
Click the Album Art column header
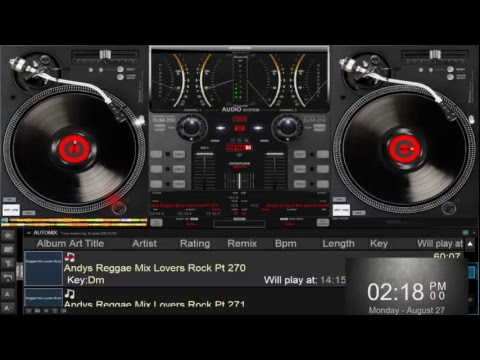[x=60, y=243]
